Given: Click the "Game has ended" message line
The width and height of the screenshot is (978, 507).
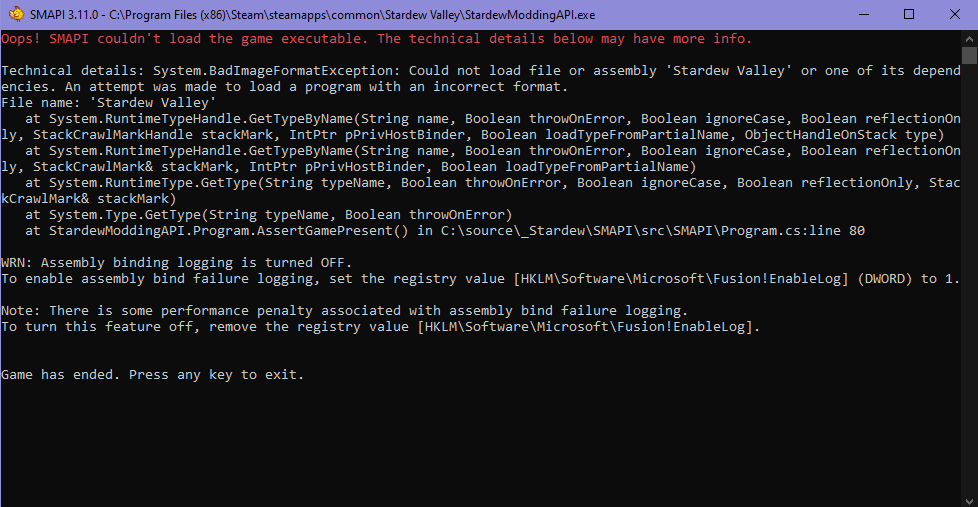Looking at the screenshot, I should click(152, 375).
